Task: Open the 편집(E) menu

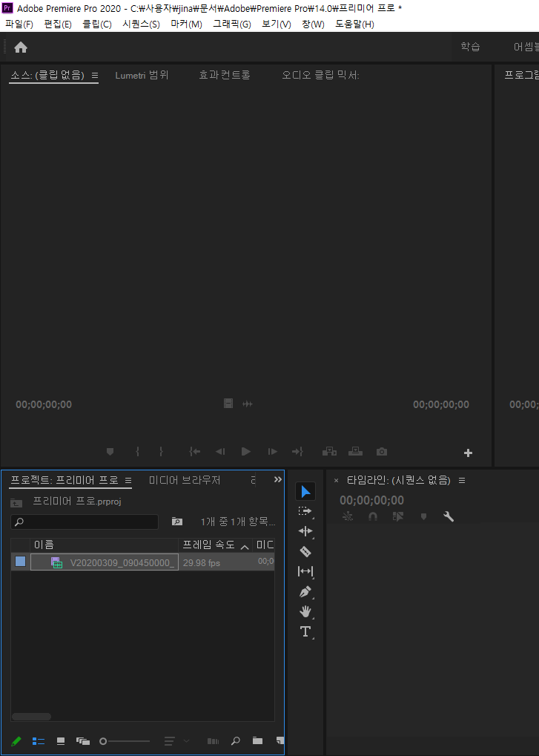Action: [58, 24]
